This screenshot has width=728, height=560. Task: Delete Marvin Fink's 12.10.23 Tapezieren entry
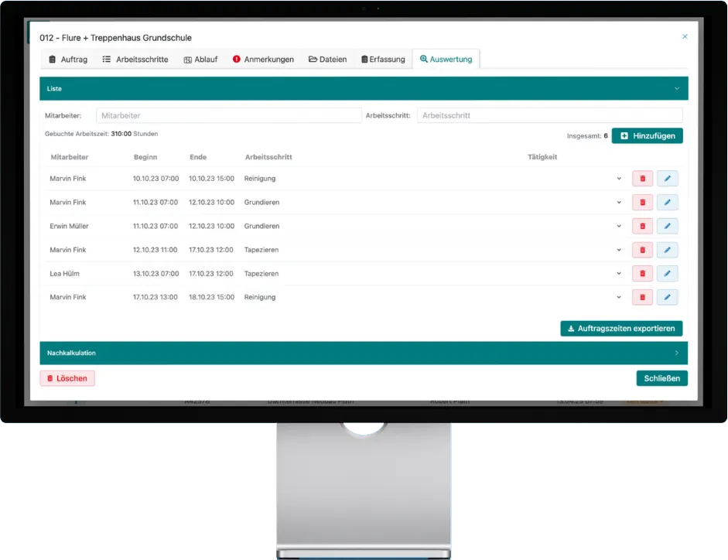[x=642, y=250]
